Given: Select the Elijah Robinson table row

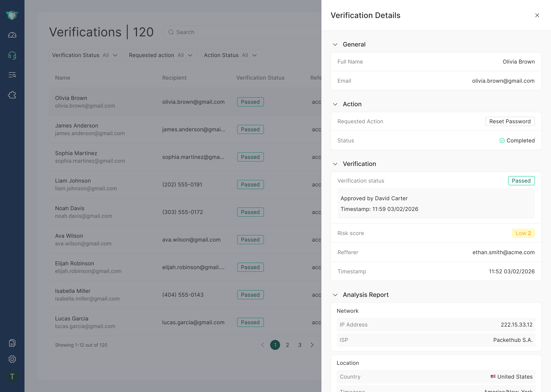Looking at the screenshot, I should [x=185, y=267].
